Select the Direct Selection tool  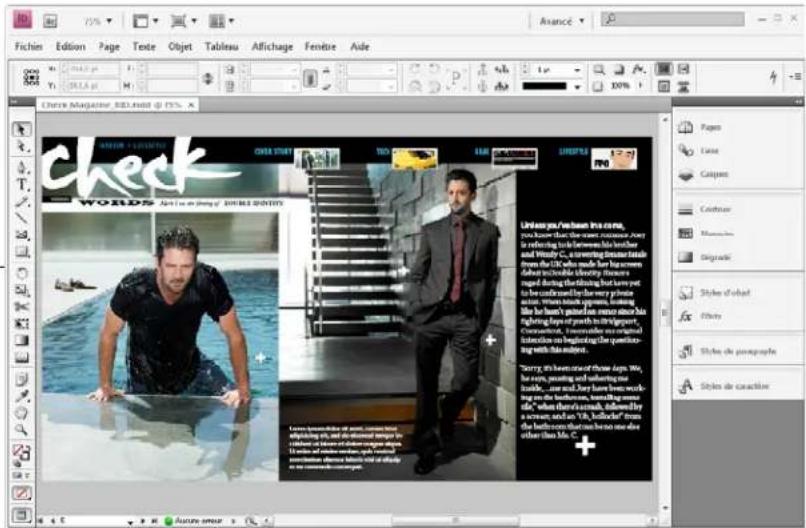click(x=22, y=147)
